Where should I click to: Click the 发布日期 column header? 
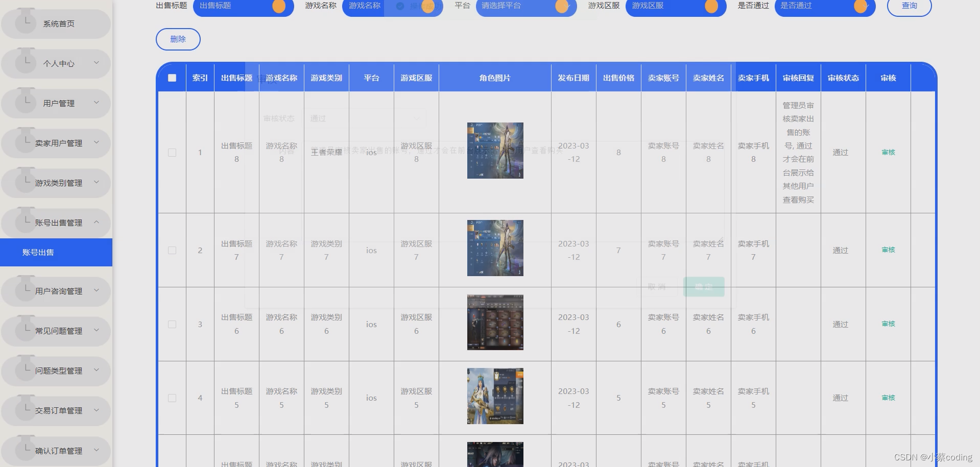click(573, 78)
